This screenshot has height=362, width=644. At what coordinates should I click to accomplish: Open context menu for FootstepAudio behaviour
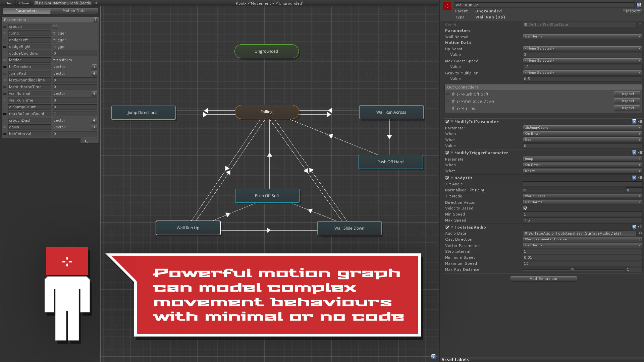click(640, 227)
